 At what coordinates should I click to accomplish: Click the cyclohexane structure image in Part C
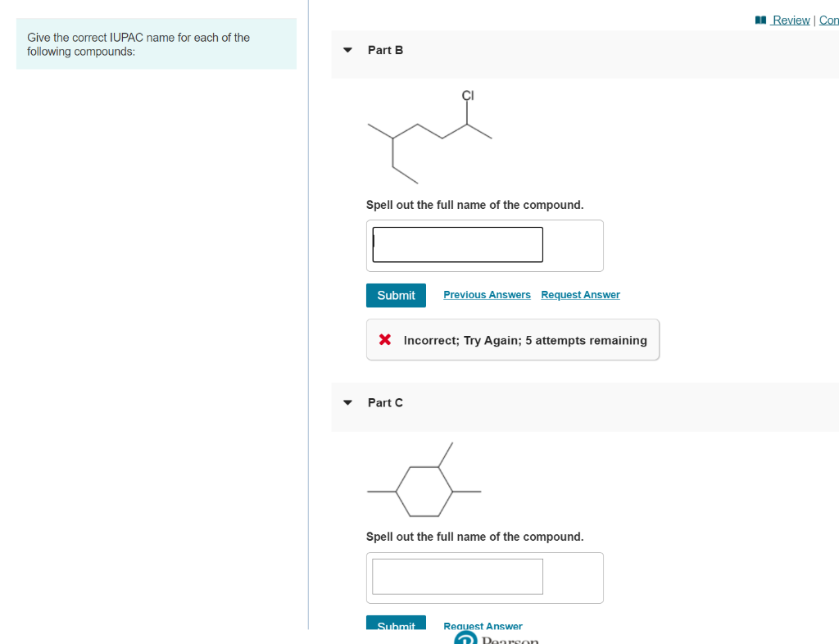[424, 479]
